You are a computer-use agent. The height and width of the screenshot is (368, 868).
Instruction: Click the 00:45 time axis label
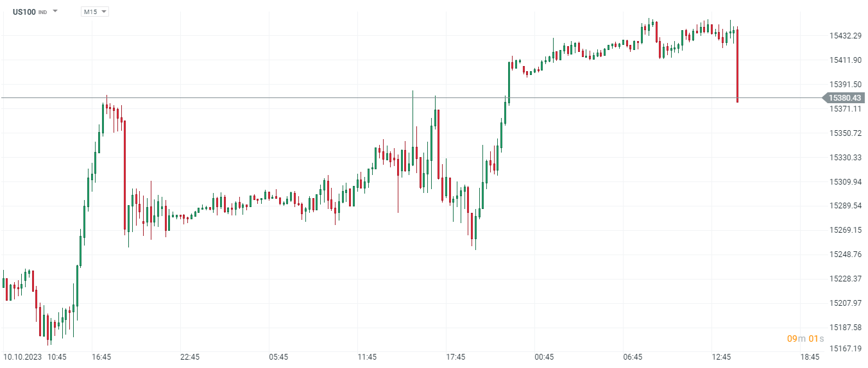pyautogui.click(x=544, y=357)
